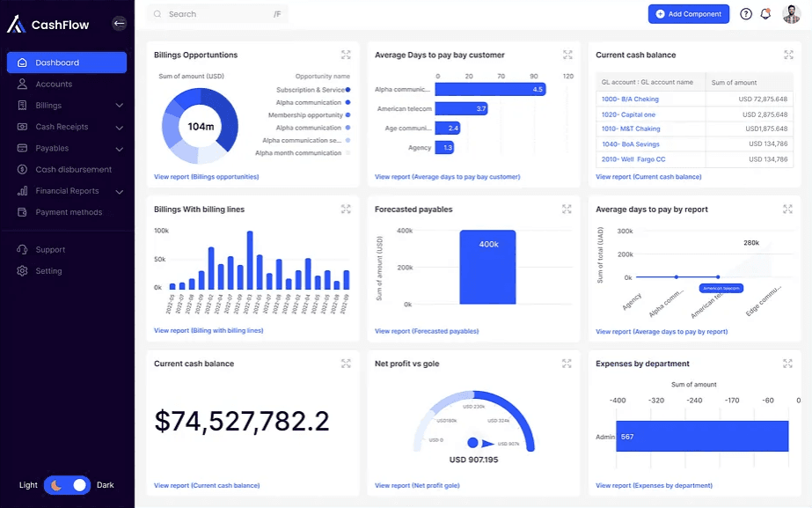Screen dimensions: 812x508
Task: Toggle to Dark mode
Action: pos(76,485)
